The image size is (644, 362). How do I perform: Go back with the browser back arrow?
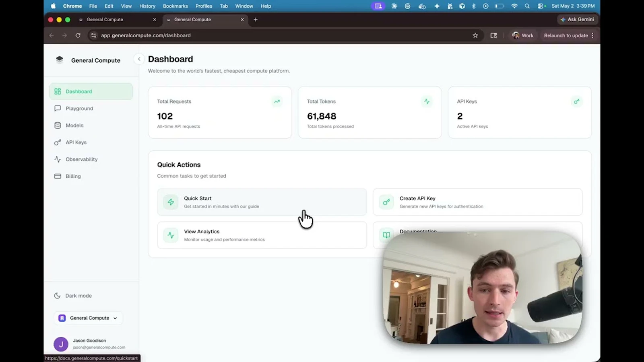click(52, 35)
